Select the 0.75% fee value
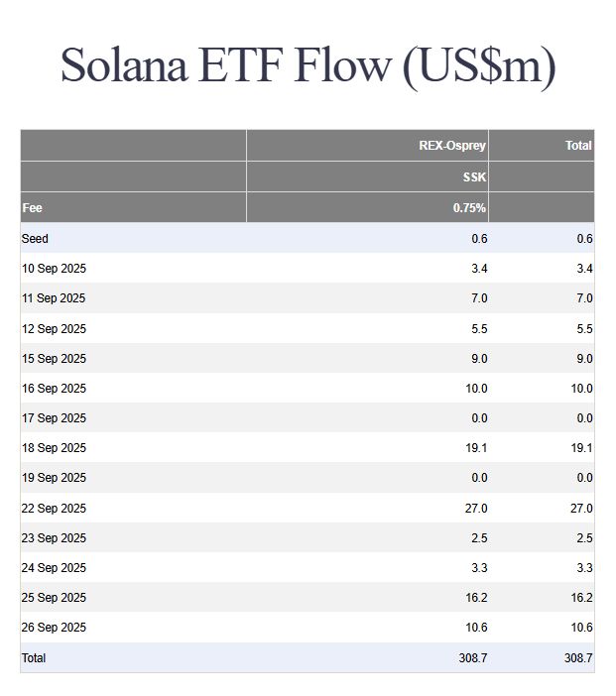The height and width of the screenshot is (696, 616). pyautogui.click(x=469, y=208)
